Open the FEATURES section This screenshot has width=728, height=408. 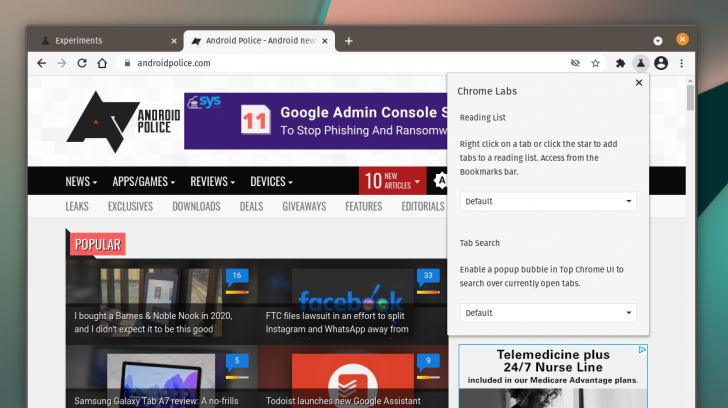(364, 207)
